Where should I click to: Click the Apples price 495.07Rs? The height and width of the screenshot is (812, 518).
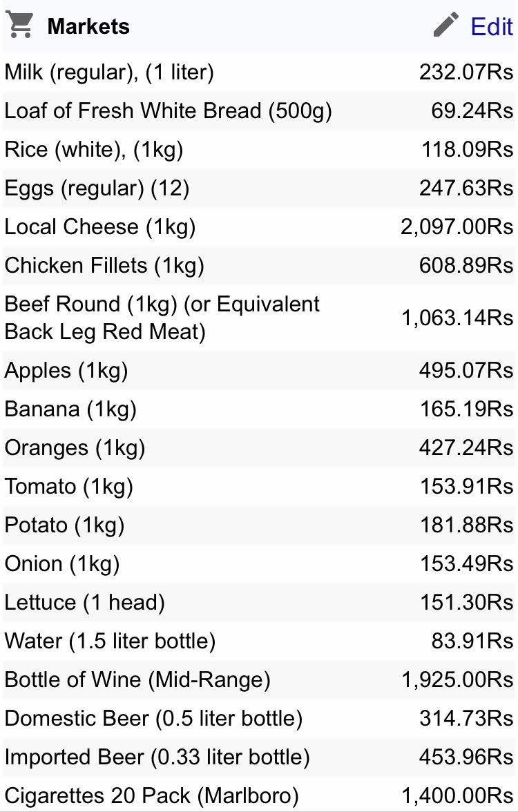466,370
